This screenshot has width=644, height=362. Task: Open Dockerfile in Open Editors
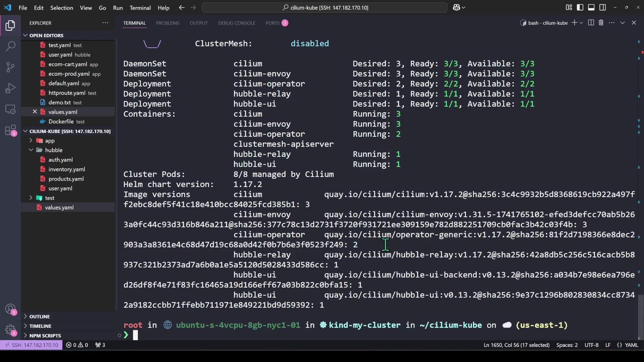click(68, 121)
